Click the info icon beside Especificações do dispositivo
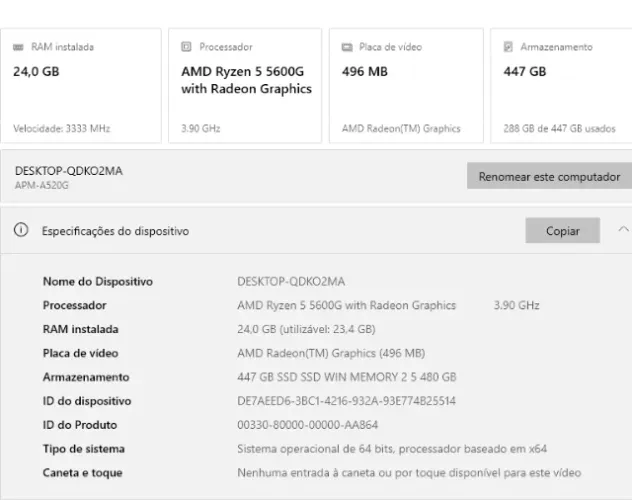The width and height of the screenshot is (632, 500). tap(21, 230)
